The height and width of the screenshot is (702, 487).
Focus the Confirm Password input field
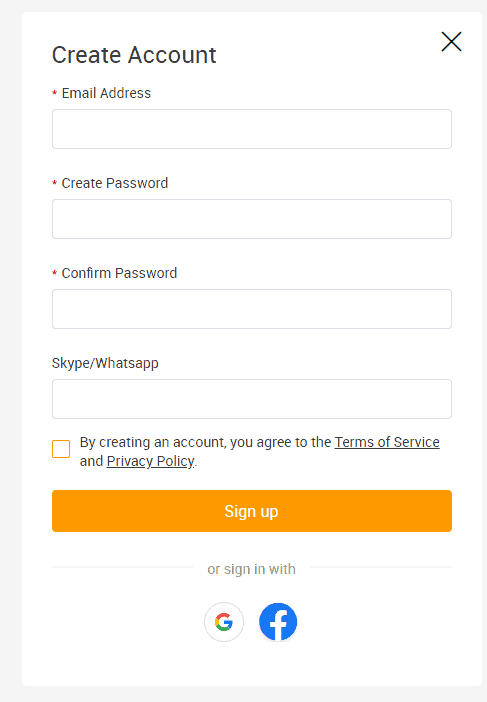pos(252,309)
